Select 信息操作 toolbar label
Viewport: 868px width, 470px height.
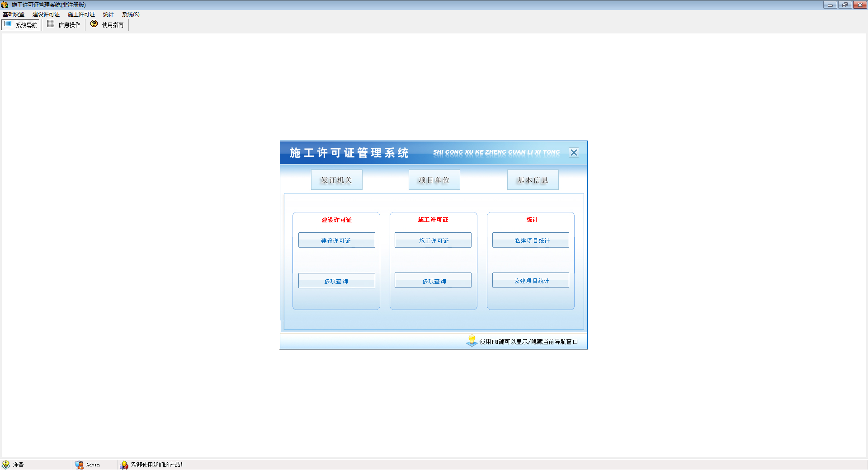[x=69, y=25]
